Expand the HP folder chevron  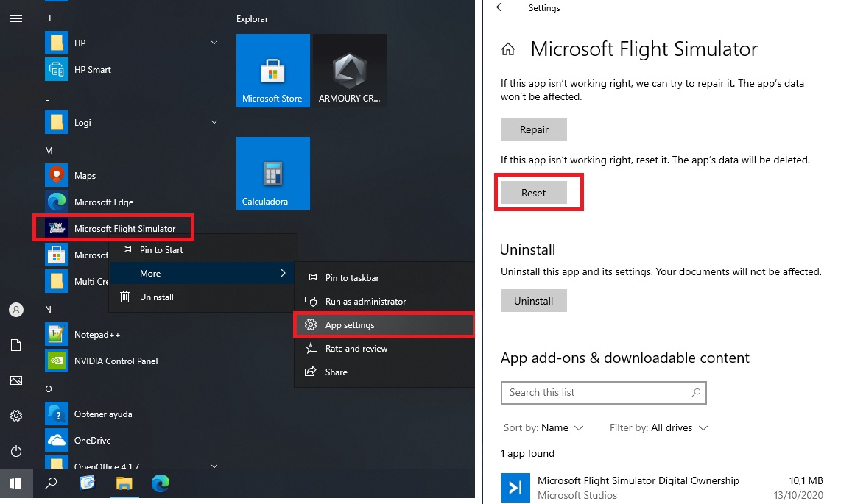(214, 43)
